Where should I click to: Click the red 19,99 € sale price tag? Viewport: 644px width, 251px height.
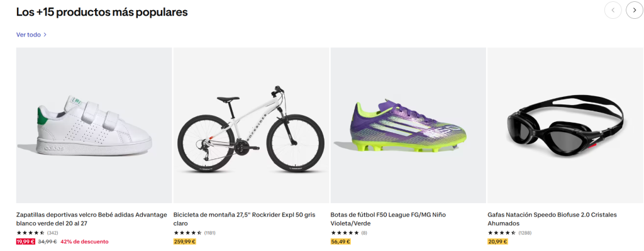(x=25, y=242)
